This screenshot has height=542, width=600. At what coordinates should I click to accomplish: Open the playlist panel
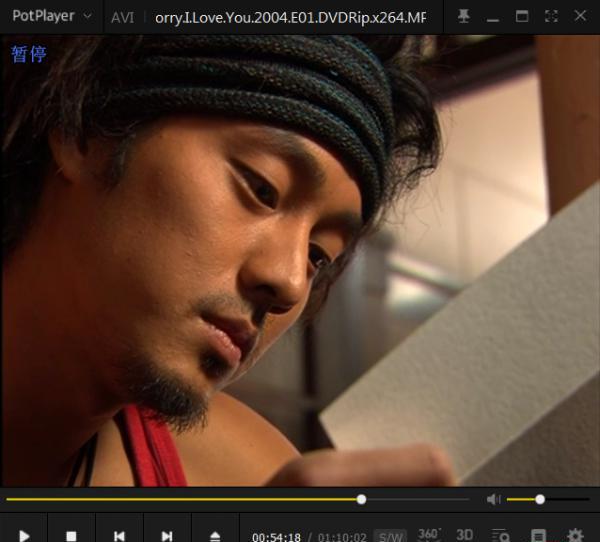coord(538,535)
